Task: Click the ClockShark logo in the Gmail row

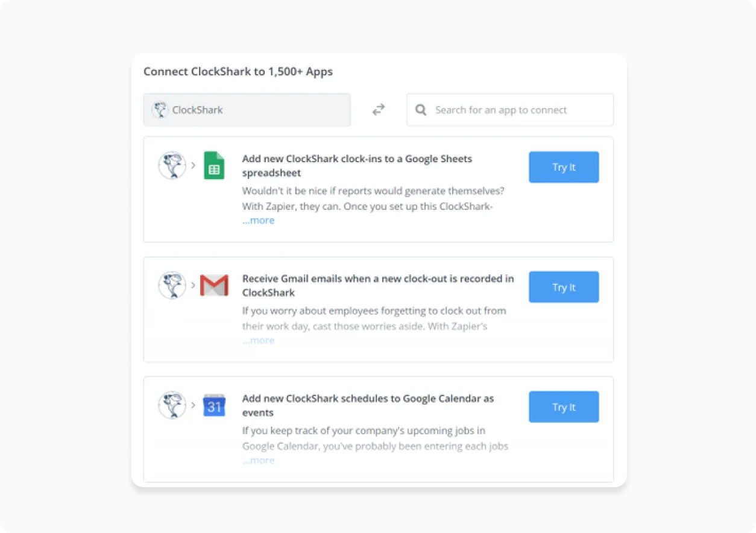Action: point(172,285)
